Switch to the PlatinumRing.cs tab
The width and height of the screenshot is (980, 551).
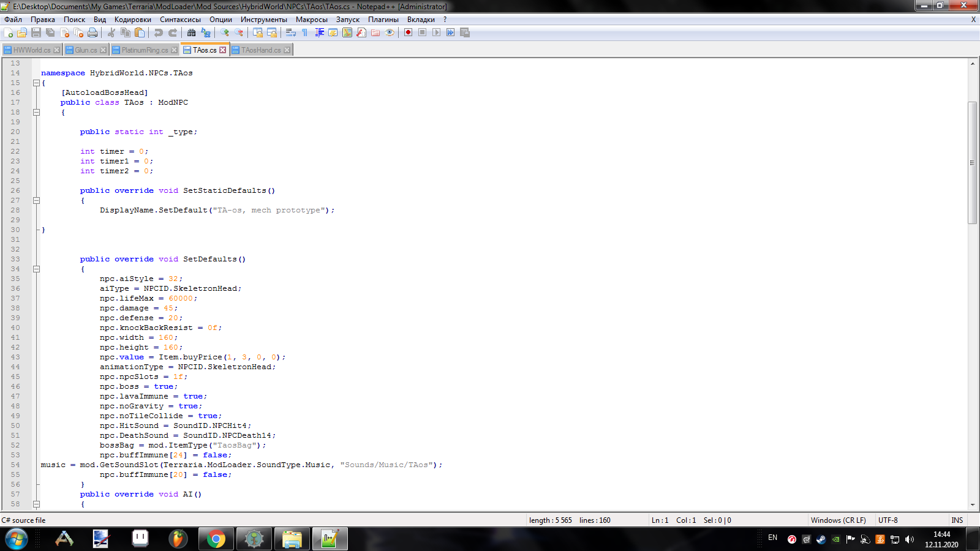pos(145,50)
